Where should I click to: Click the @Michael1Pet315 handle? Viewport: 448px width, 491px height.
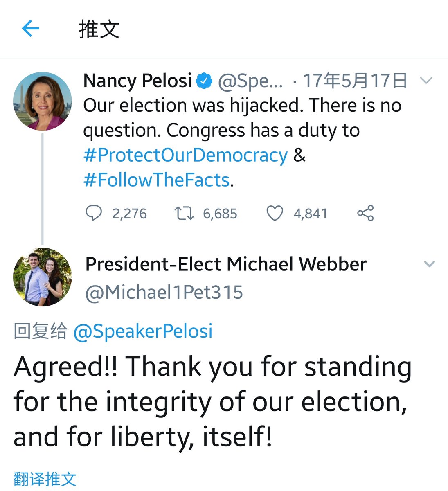tap(164, 293)
